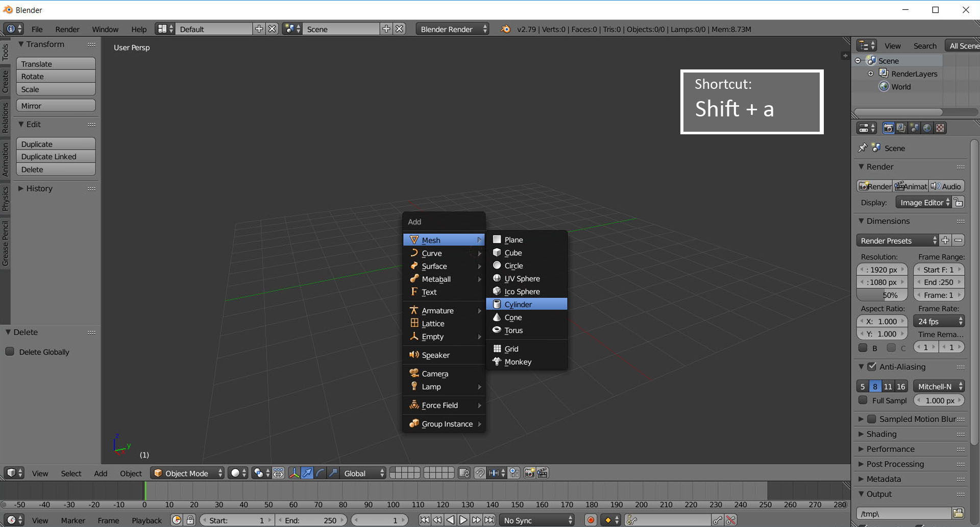
Task: Select the scale manipulator icon
Action: [333, 473]
